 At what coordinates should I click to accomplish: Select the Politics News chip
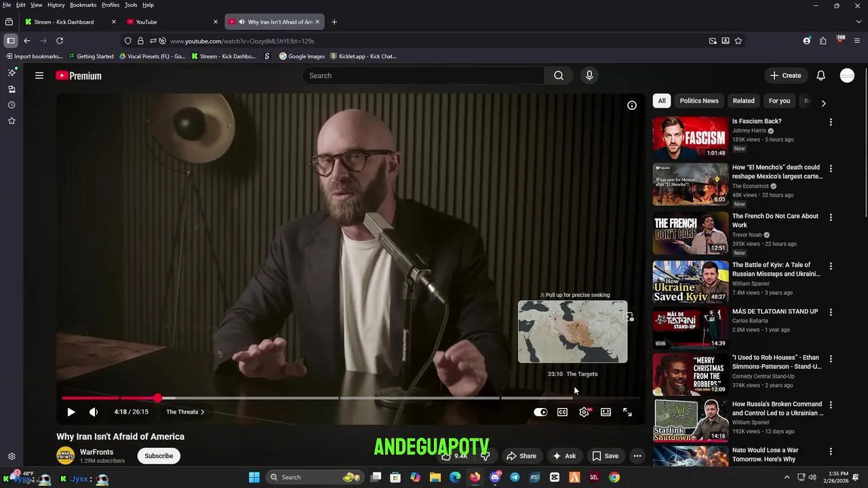click(699, 101)
